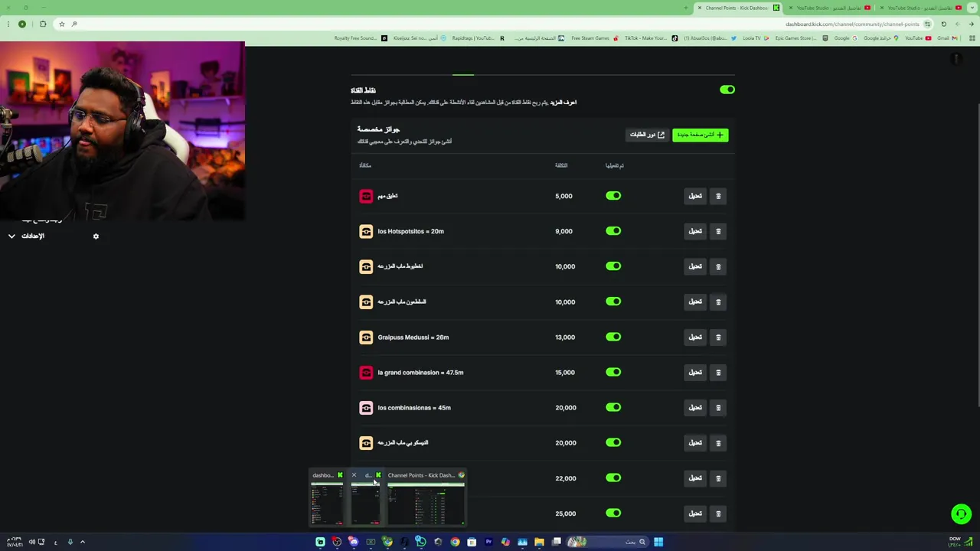
Task: Toggle the 9,000 cost reward off
Action: point(613,231)
